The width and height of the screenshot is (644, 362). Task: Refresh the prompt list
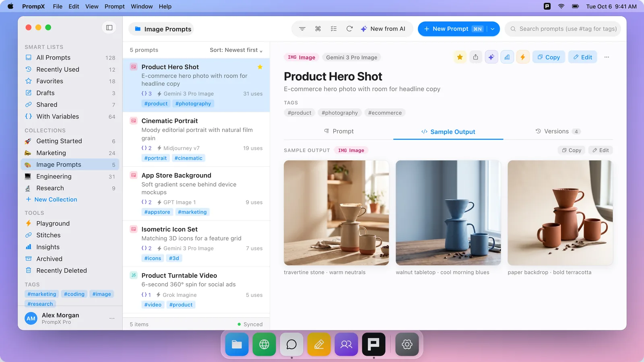click(349, 29)
